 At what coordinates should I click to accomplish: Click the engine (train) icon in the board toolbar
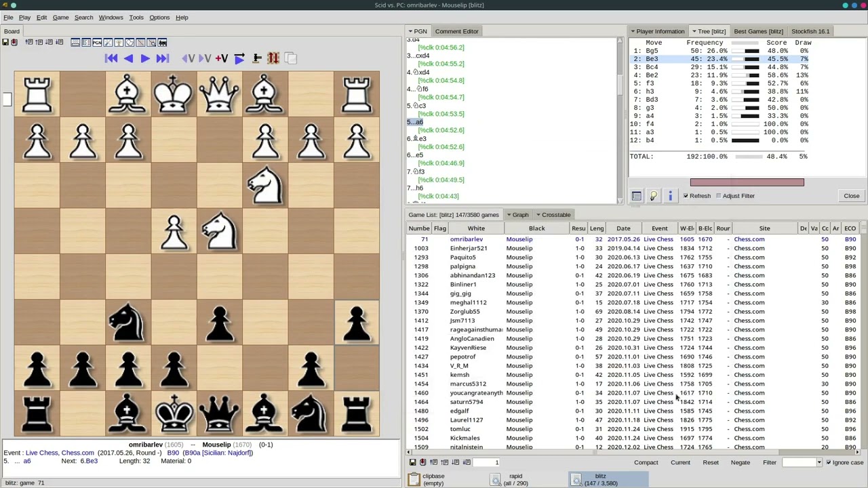(x=162, y=43)
